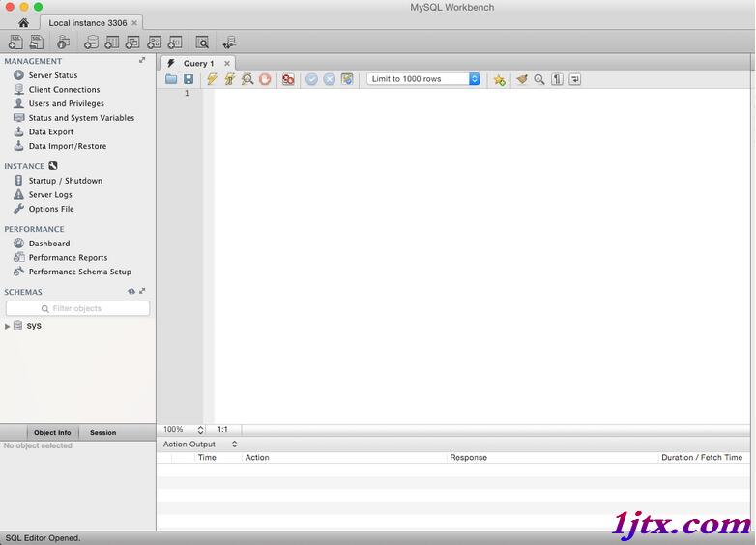This screenshot has width=756, height=545.
Task: Switch to the Query 1 tab
Action: coord(198,63)
